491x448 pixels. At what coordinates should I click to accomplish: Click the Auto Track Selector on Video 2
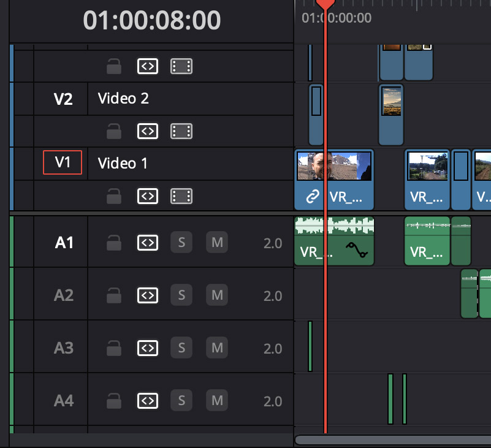[147, 131]
